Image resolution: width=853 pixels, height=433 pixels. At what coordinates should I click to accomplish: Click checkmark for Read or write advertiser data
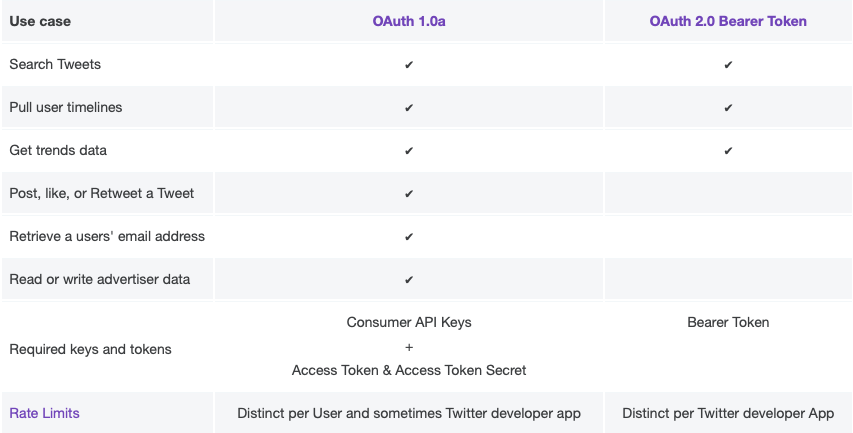coord(409,280)
